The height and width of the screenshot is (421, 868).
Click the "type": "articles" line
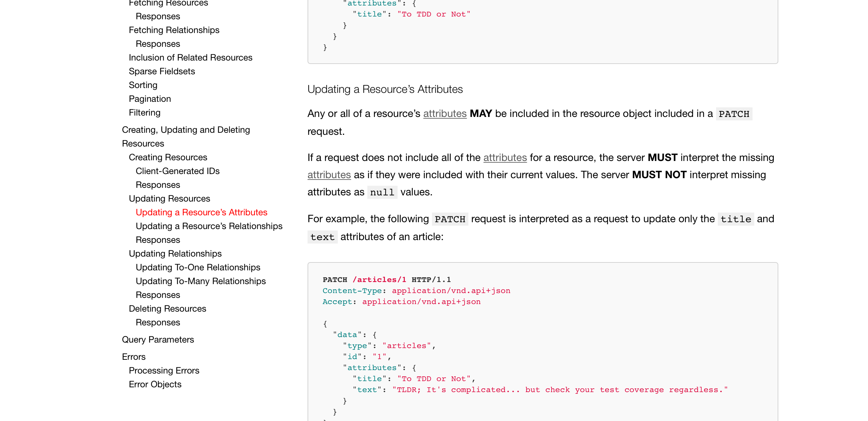click(x=389, y=346)
